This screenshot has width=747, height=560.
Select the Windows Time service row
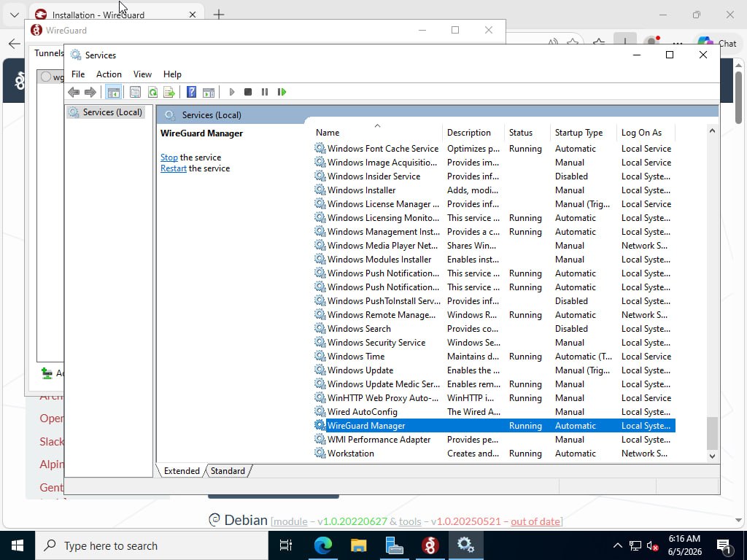point(494,356)
